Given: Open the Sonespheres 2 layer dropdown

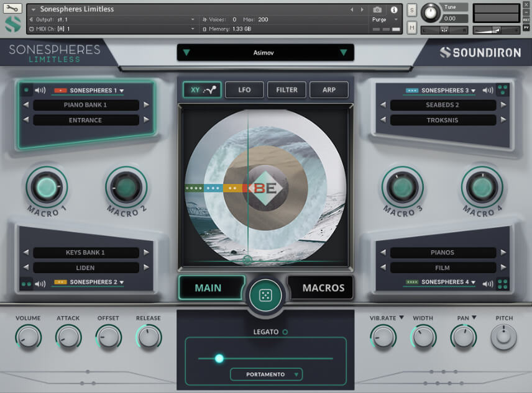Looking at the screenshot, I should [x=89, y=282].
